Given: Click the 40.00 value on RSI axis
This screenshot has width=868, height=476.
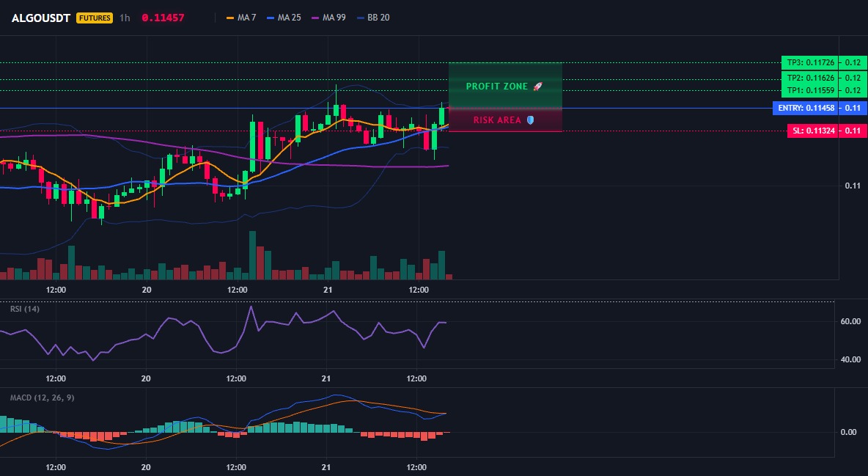Looking at the screenshot, I should 850,359.
